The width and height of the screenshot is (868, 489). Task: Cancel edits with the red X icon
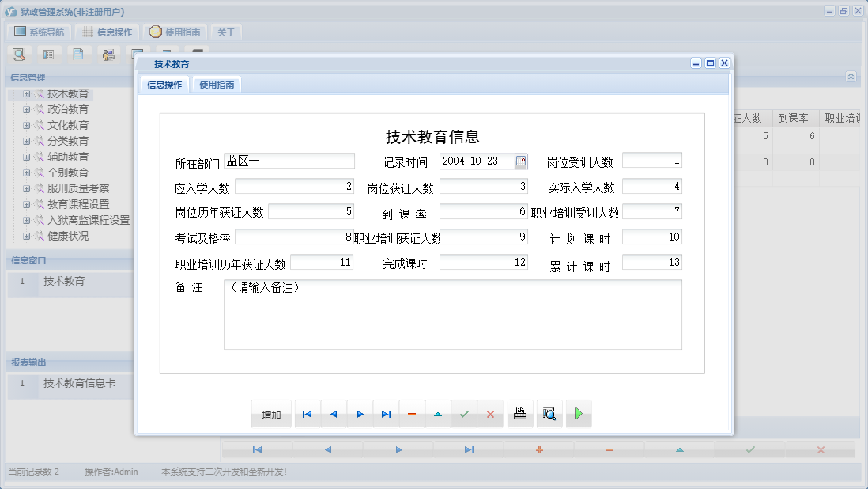point(490,413)
